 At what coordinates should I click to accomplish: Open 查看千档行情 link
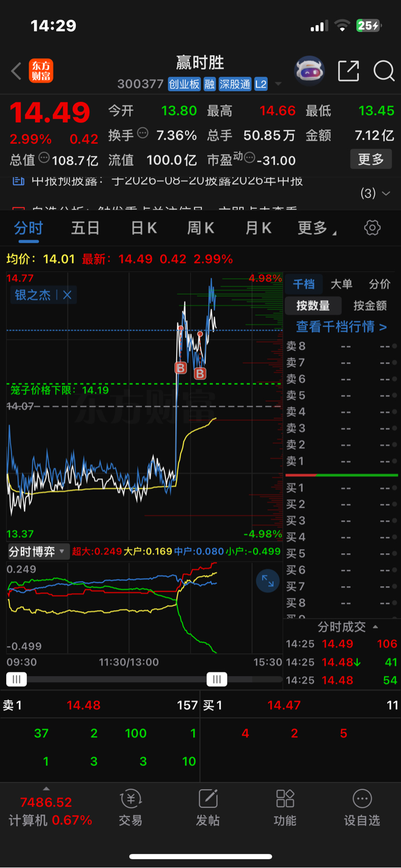(341, 327)
